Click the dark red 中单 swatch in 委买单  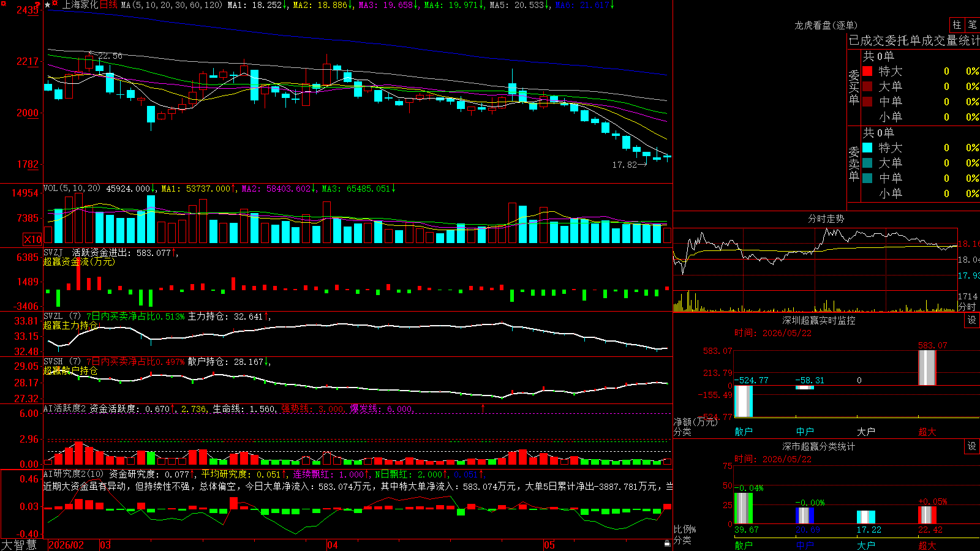pos(867,101)
